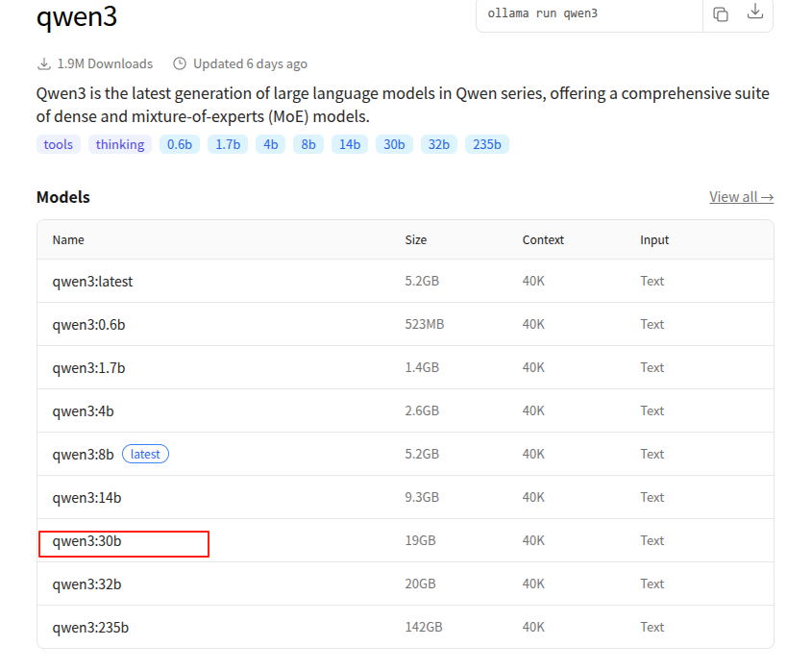812x671 pixels.
Task: Pick the 4b size tag
Action: [x=271, y=144]
